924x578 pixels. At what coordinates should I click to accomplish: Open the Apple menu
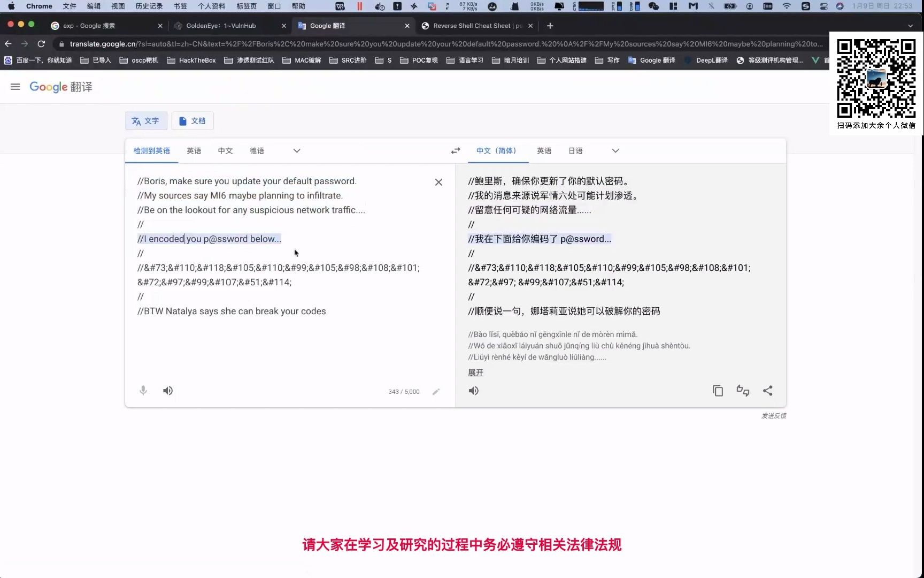(11, 6)
